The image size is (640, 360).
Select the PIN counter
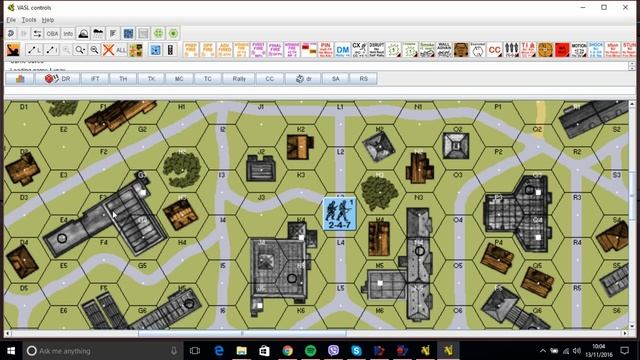click(x=325, y=49)
